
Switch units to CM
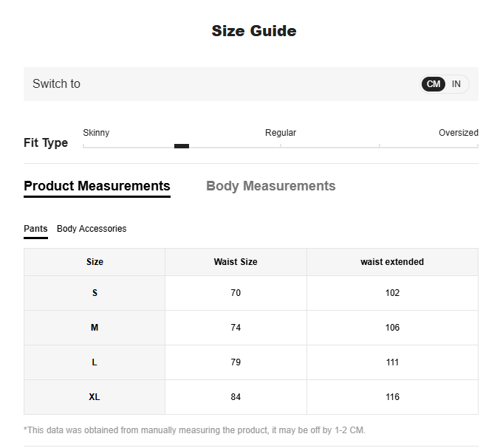point(433,84)
